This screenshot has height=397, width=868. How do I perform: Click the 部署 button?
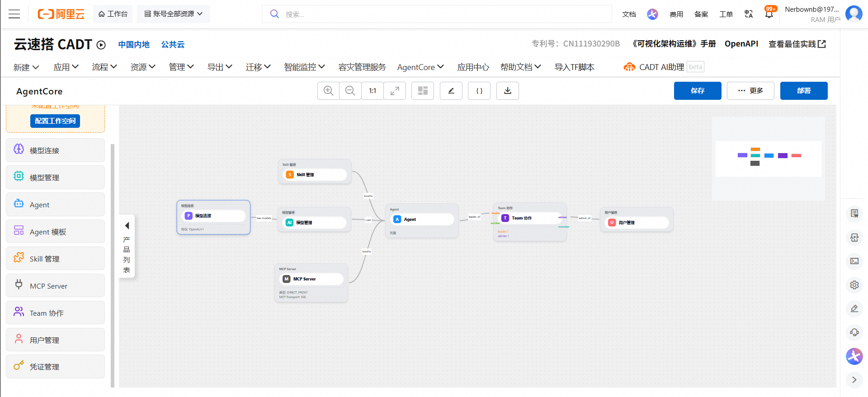click(x=804, y=91)
